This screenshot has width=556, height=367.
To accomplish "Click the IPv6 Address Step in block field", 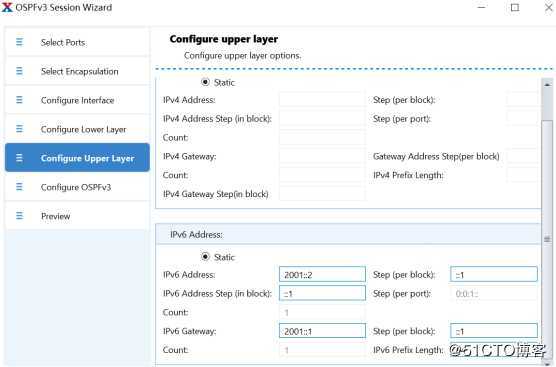I will point(322,293).
